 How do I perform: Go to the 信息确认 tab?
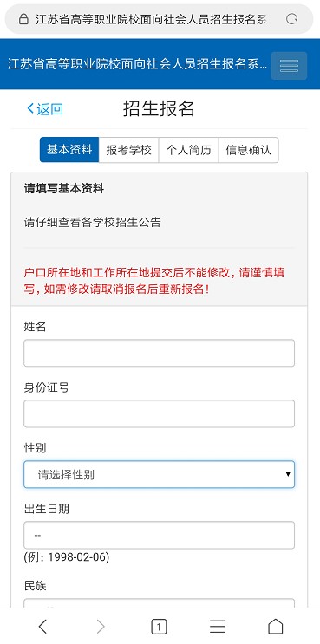249,149
